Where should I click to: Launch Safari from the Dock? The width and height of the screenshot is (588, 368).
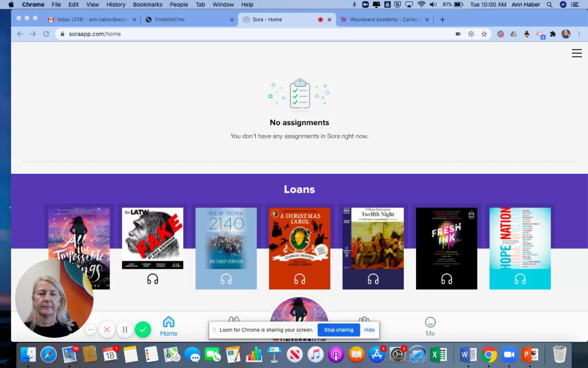coord(49,354)
